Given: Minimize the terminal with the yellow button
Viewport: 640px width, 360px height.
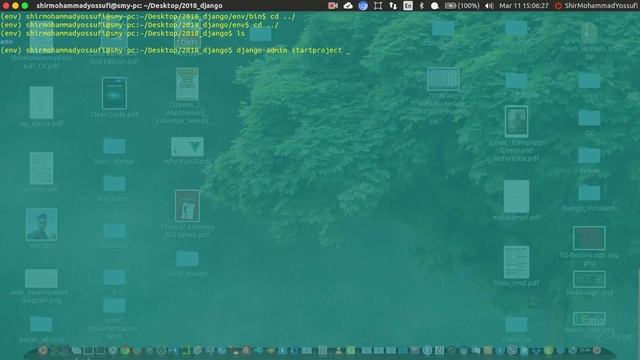Looking at the screenshot, I should coord(15,6).
